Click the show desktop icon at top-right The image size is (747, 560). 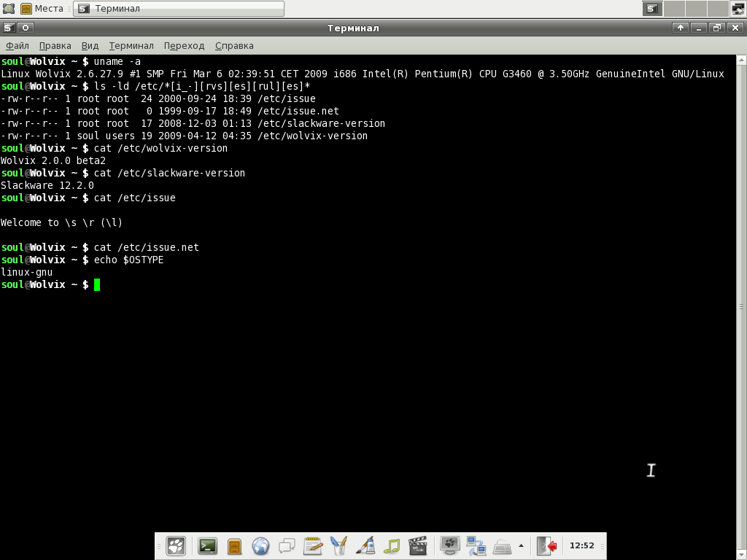[x=738, y=9]
